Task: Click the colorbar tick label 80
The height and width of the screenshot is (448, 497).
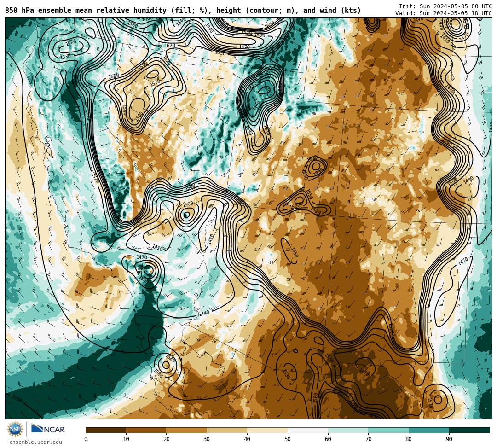Action: 409,439
